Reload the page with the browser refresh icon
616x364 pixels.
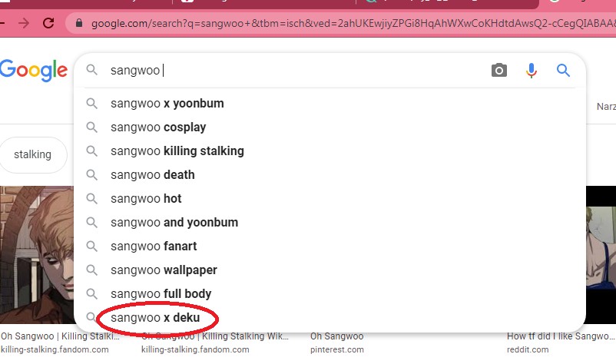[49, 23]
